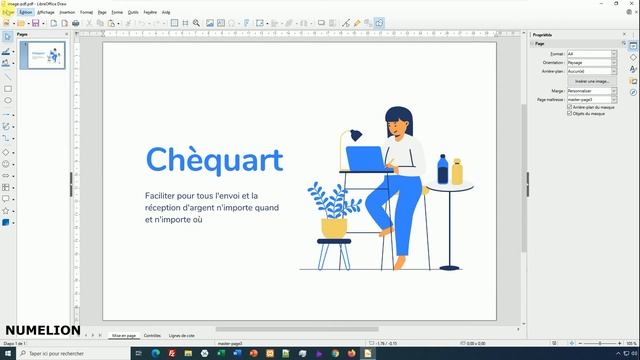
Task: Open the Affichage menu
Action: (x=46, y=12)
